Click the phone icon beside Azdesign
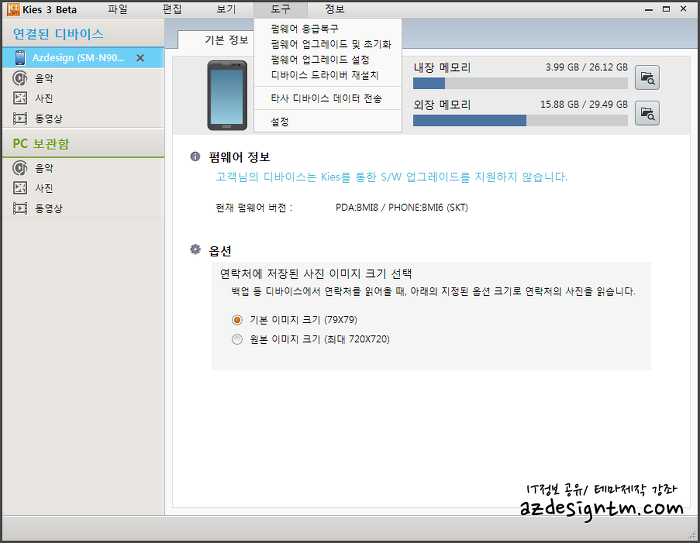 20,58
